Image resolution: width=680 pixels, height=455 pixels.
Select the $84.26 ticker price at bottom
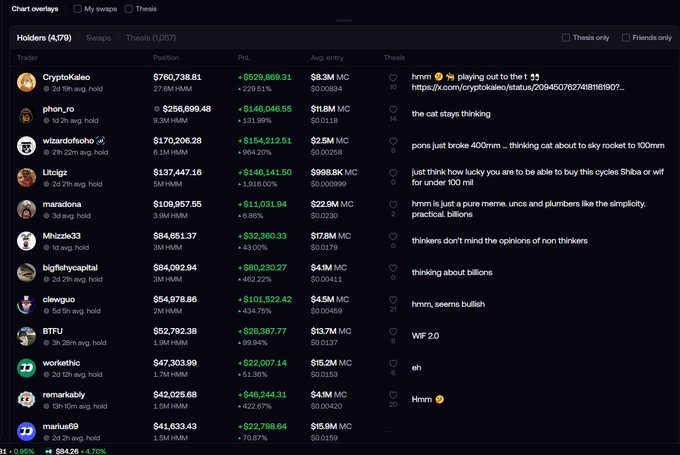click(x=67, y=451)
